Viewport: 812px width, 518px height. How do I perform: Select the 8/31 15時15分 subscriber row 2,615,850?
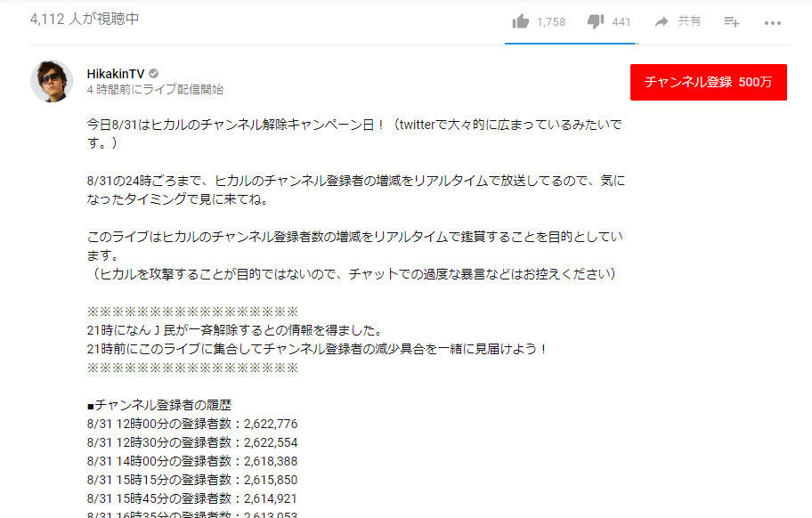pos(192,480)
